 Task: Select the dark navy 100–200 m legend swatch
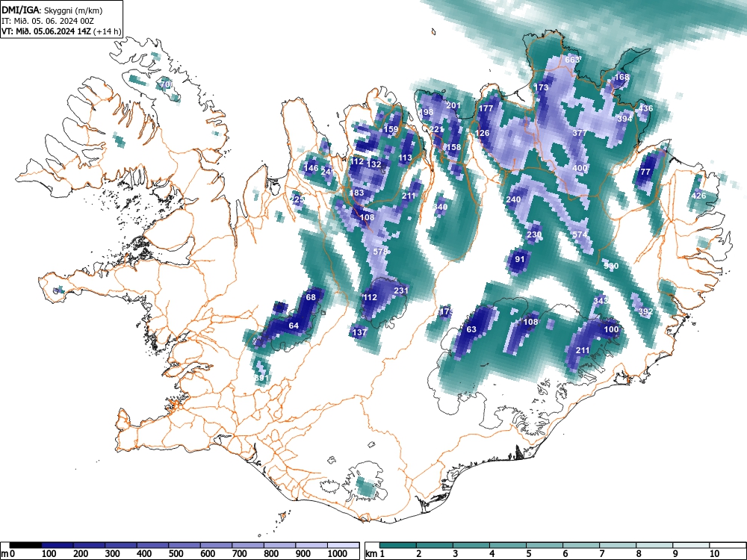(x=58, y=545)
